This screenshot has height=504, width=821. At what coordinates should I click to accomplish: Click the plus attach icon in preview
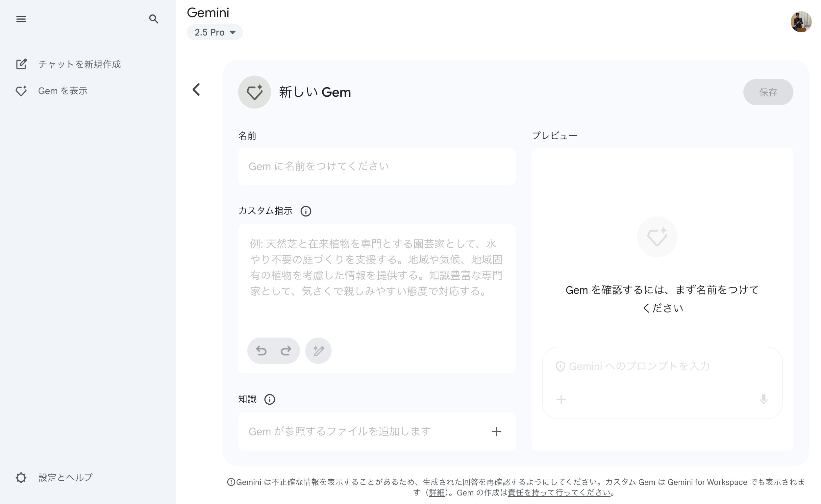[561, 399]
